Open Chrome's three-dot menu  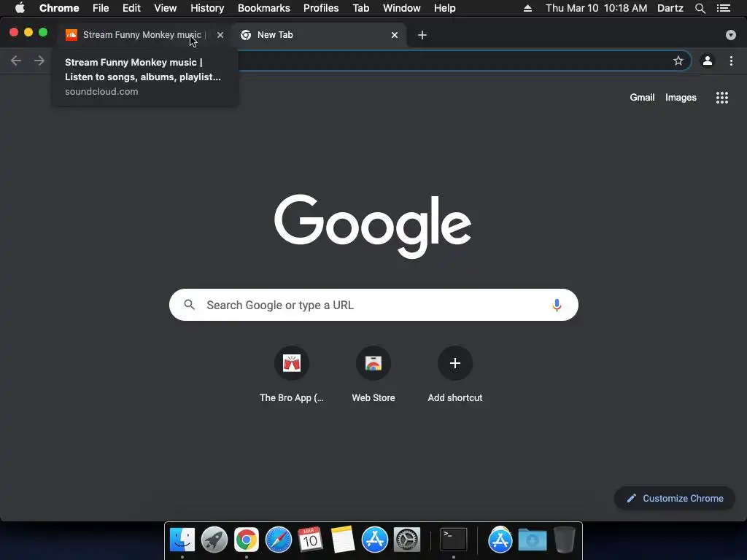(x=731, y=61)
